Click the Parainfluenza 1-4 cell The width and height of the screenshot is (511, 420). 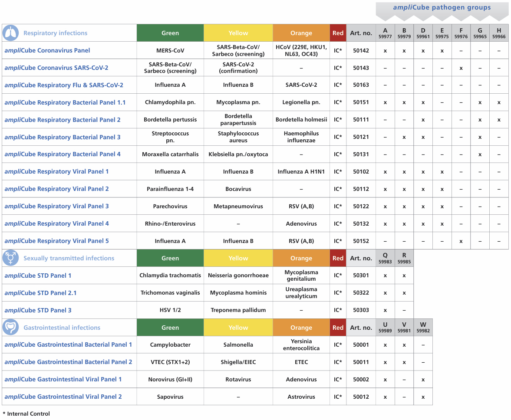170,189
